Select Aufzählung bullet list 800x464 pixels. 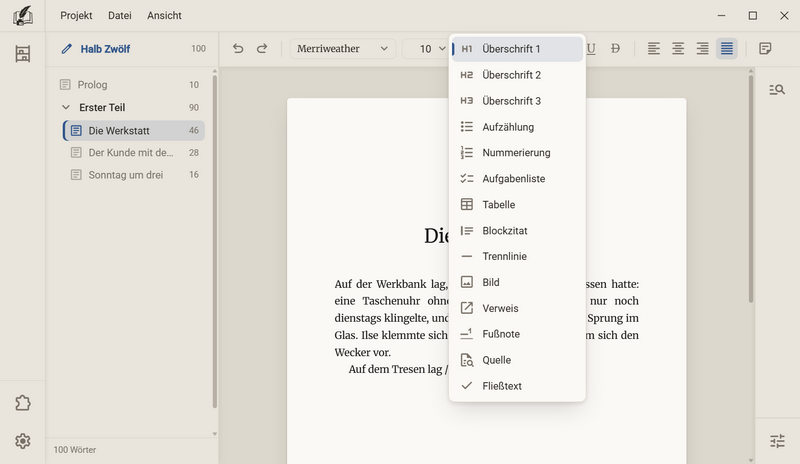(517, 127)
